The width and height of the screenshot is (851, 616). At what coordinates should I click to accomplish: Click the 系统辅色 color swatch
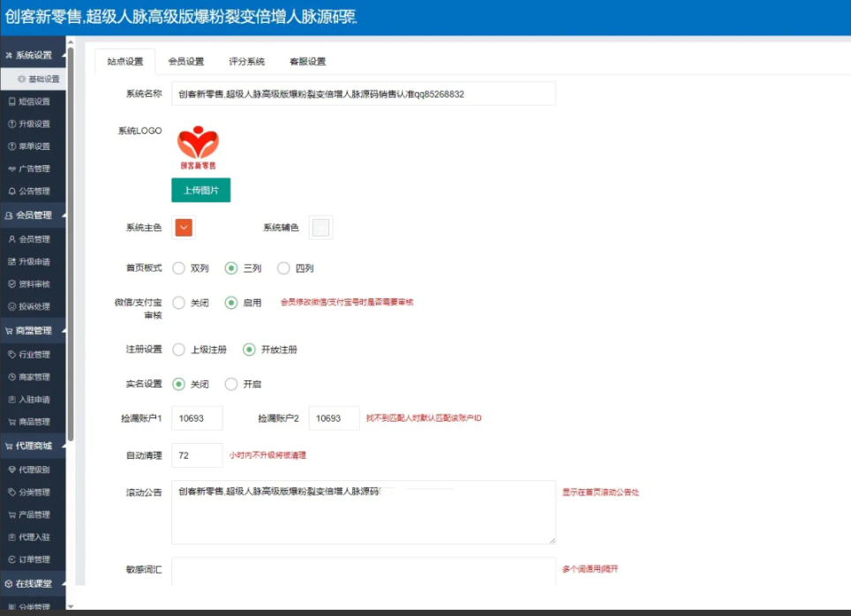coord(320,227)
